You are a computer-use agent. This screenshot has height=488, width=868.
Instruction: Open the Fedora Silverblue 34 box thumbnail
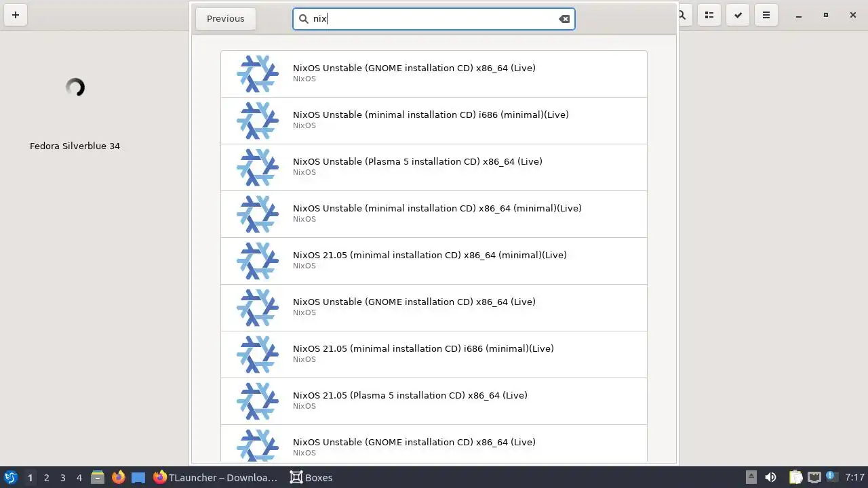tap(75, 87)
